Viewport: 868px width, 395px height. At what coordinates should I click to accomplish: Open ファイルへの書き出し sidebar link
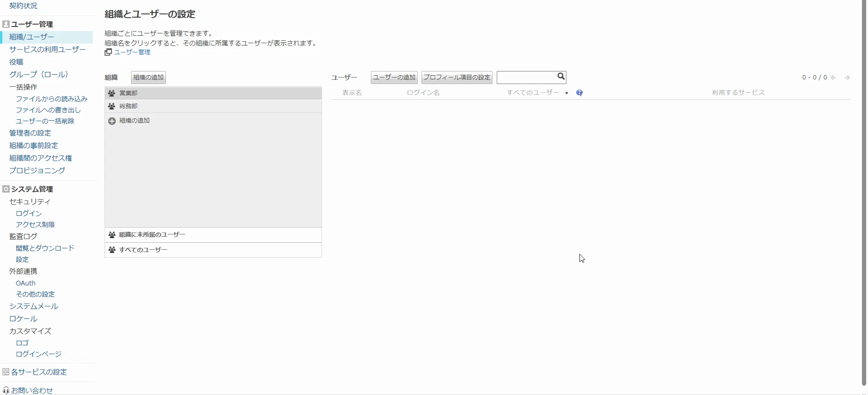click(48, 110)
